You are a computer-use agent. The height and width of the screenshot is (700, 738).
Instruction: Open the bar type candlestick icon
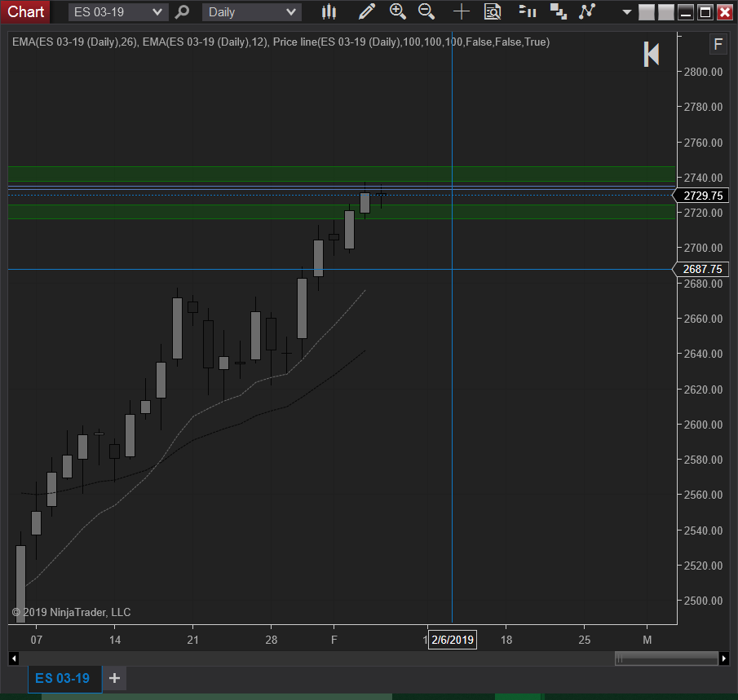[x=329, y=11]
